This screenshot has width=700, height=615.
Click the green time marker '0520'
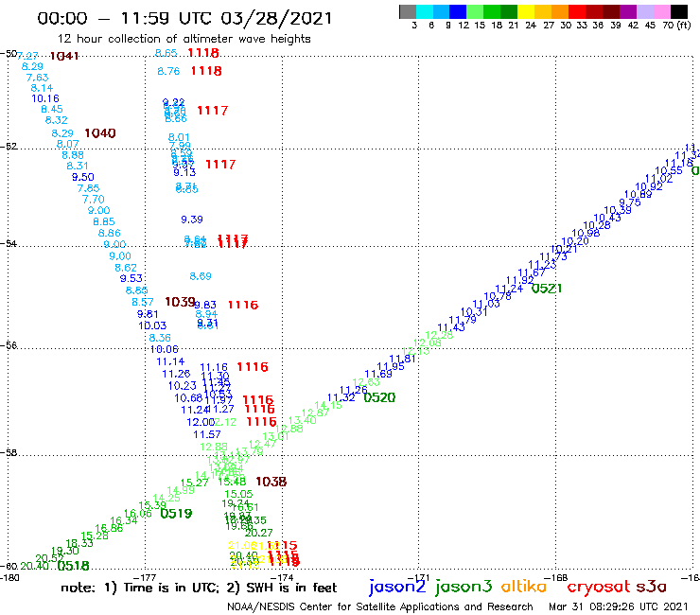(379, 397)
